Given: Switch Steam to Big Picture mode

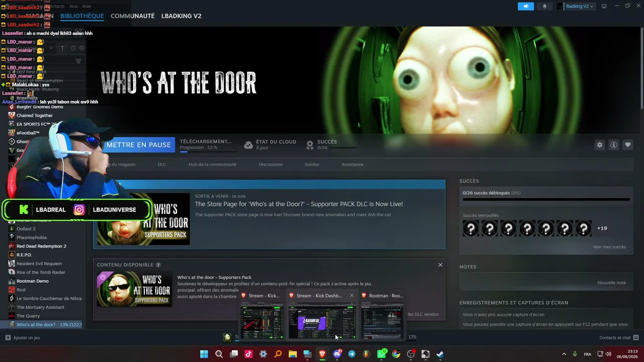Looking at the screenshot, I should coord(604,6).
